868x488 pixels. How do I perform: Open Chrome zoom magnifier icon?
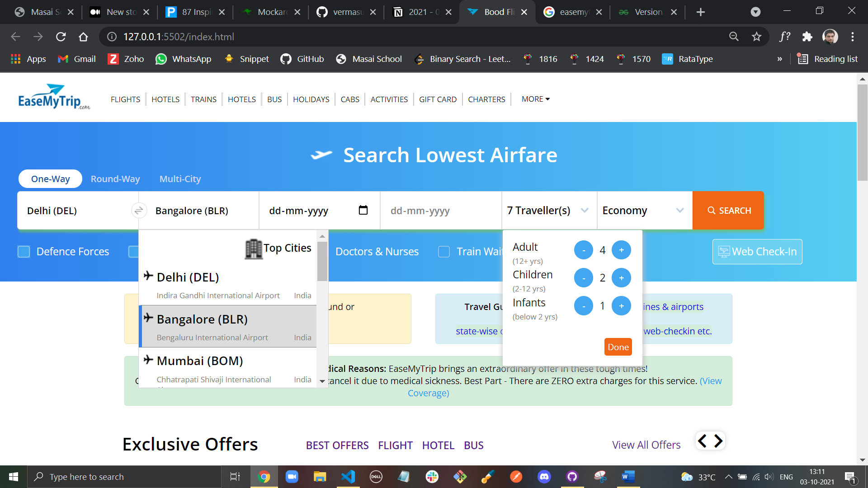(734, 37)
